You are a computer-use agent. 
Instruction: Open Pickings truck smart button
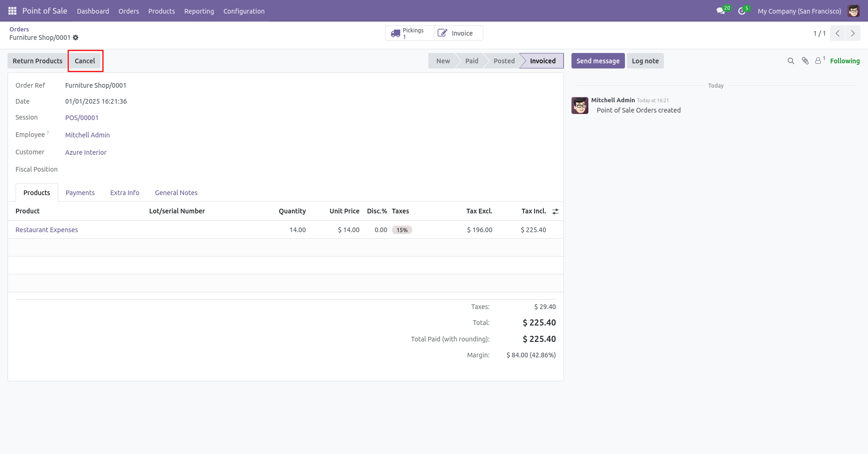tap(410, 33)
